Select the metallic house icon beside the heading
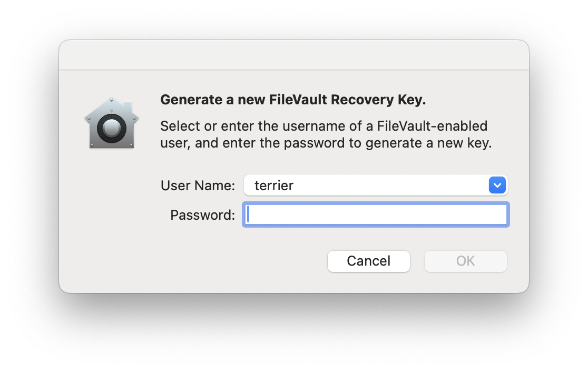Screen dimensions: 588x371 [112, 122]
